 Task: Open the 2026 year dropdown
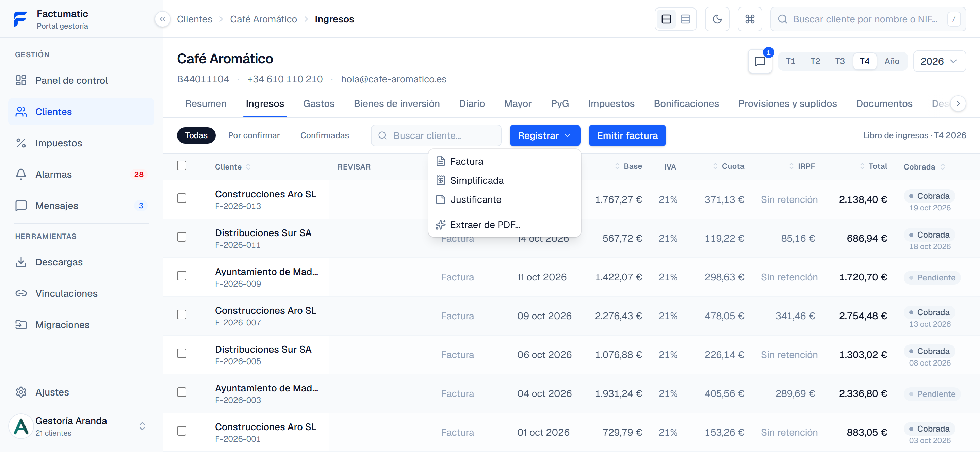pos(939,61)
